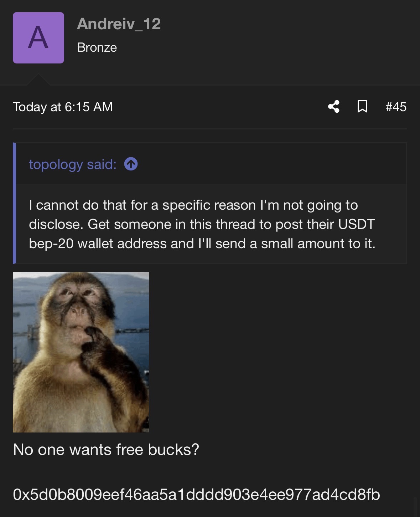Screen dimensions: 420x517
Task: Click the up-arrow icon beside 'topology said:'
Action: click(131, 164)
